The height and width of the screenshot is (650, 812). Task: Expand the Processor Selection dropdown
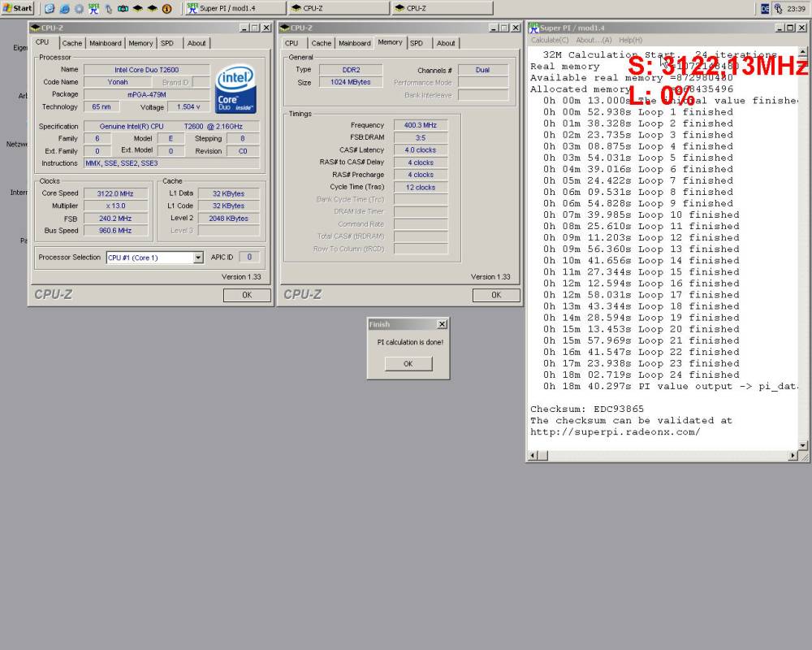(x=198, y=257)
